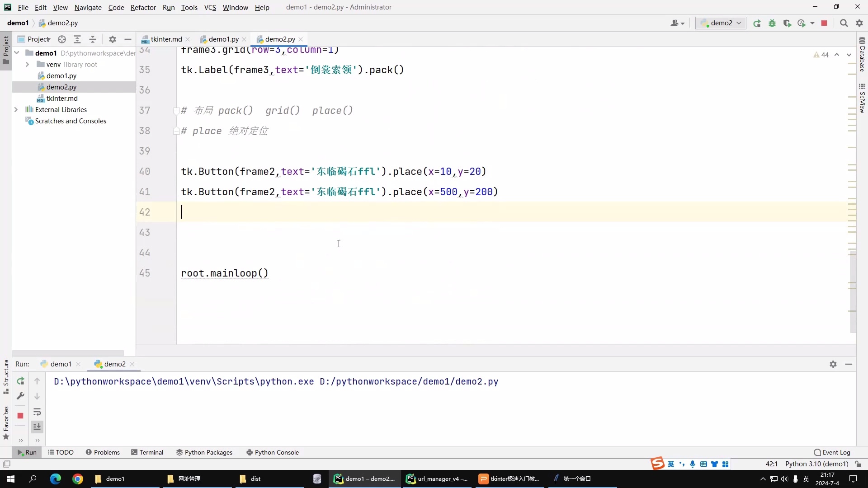Click the Debug bug icon
This screenshot has width=868, height=488.
[772, 23]
